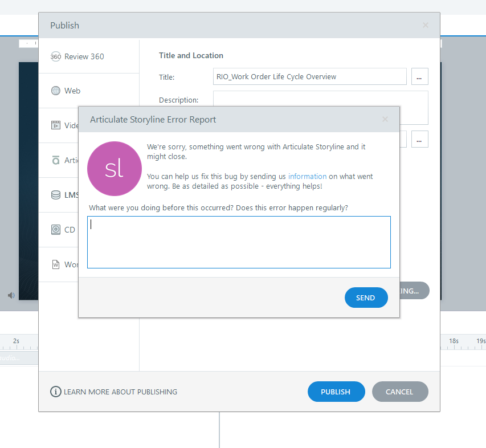This screenshot has height=448, width=486.
Task: Click the information link in error message
Action: tap(307, 176)
